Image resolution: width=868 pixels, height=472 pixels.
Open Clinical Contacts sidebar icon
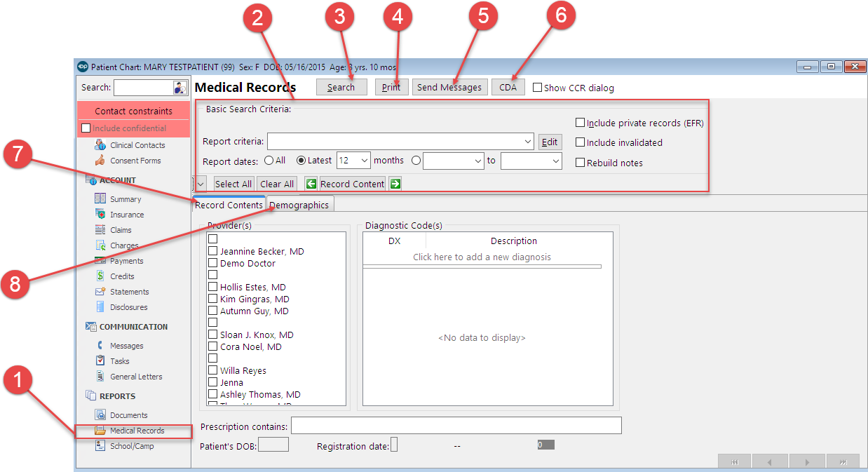point(100,145)
